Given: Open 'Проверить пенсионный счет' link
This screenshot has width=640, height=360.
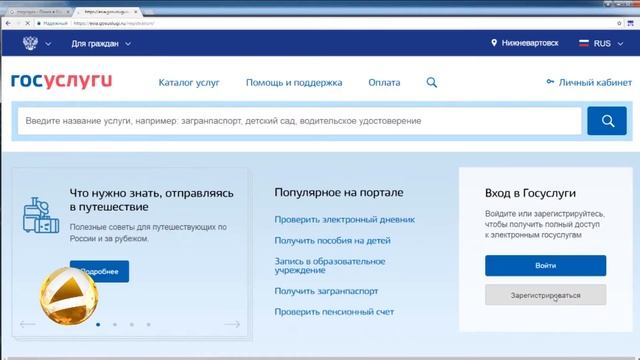Looking at the screenshot, I should click(334, 312).
